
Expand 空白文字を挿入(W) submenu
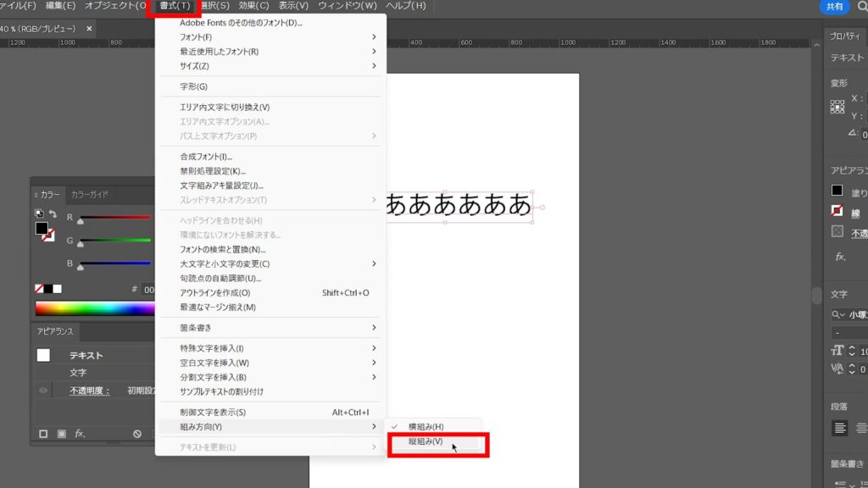pyautogui.click(x=271, y=363)
